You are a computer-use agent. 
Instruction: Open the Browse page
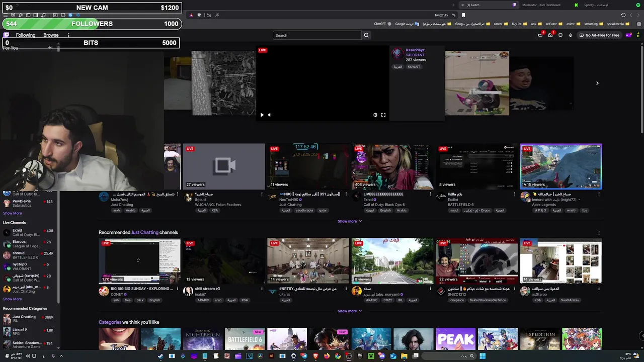(51, 35)
